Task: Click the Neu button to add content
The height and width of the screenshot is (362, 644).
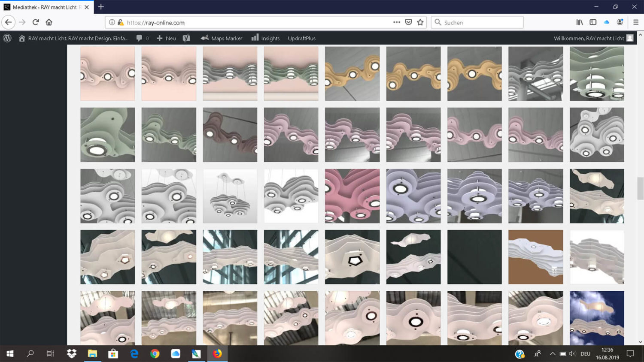Action: tap(166, 38)
